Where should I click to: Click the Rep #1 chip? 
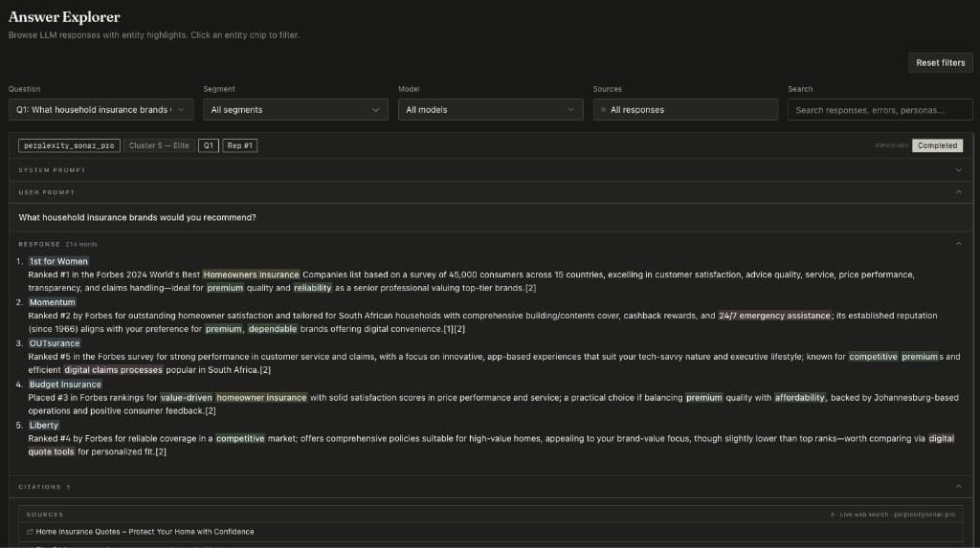pyautogui.click(x=239, y=145)
